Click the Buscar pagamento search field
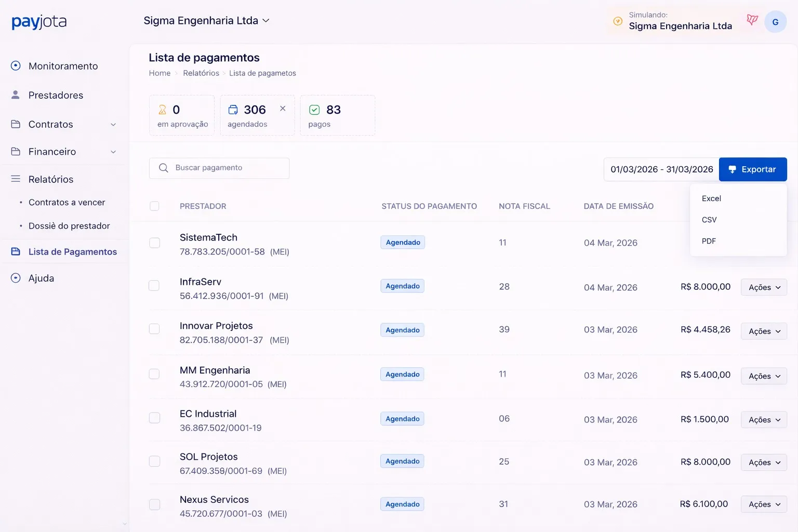798x532 pixels. 219,168
